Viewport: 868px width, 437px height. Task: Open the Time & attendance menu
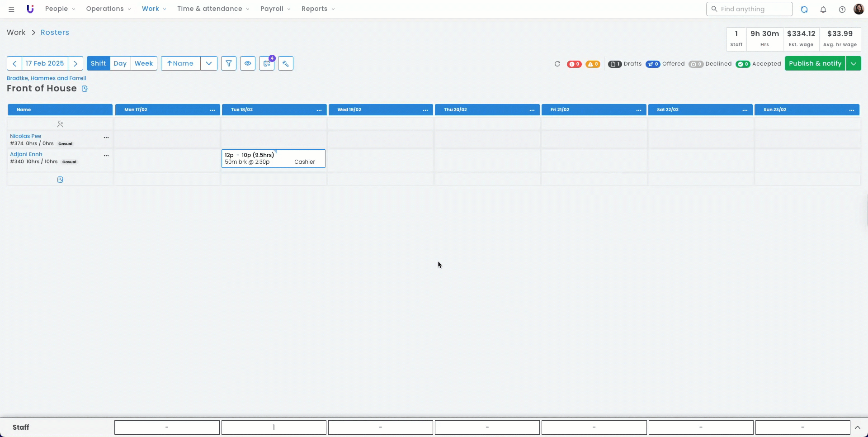tap(213, 9)
